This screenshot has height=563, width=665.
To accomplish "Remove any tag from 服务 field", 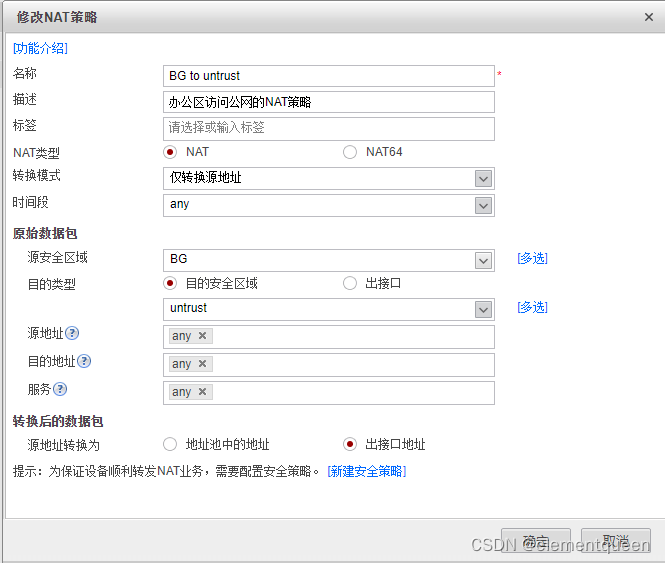I will click(202, 392).
